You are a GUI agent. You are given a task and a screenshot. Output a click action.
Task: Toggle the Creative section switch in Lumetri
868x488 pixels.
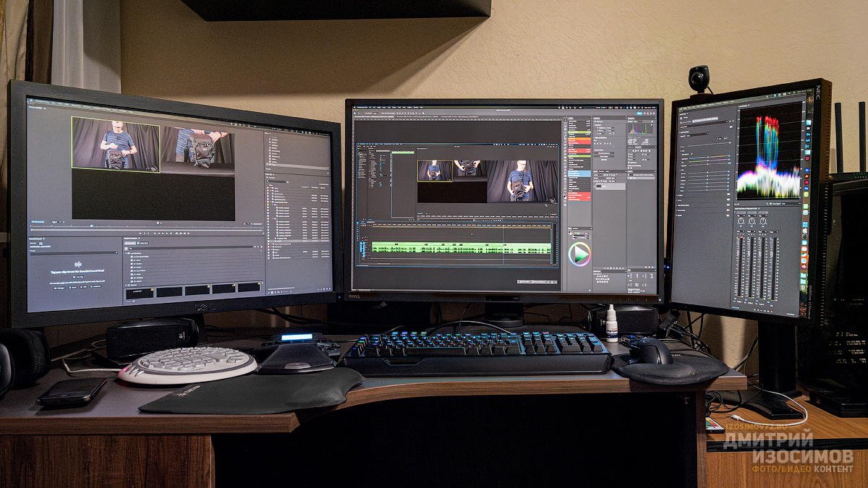[x=728, y=194]
